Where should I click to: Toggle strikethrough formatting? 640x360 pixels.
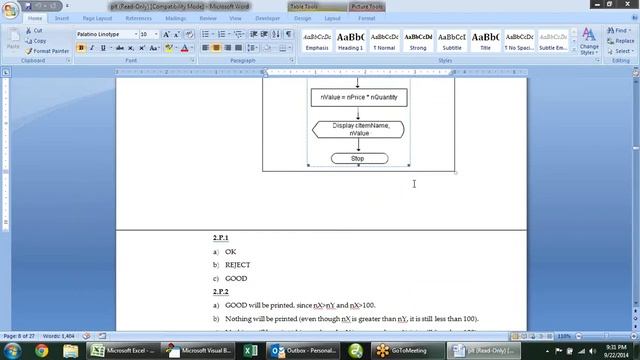[x=120, y=48]
